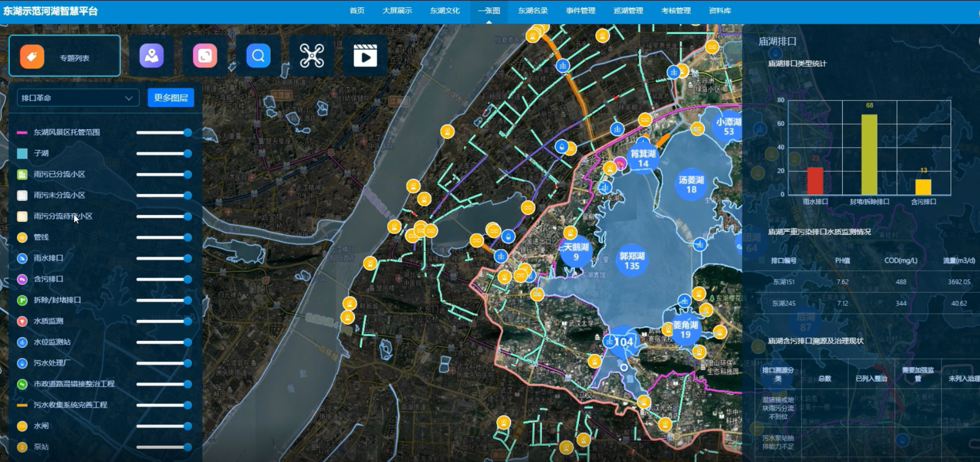
Task: Click the 雨污已分流小区 green layer icon
Action: click(x=22, y=174)
